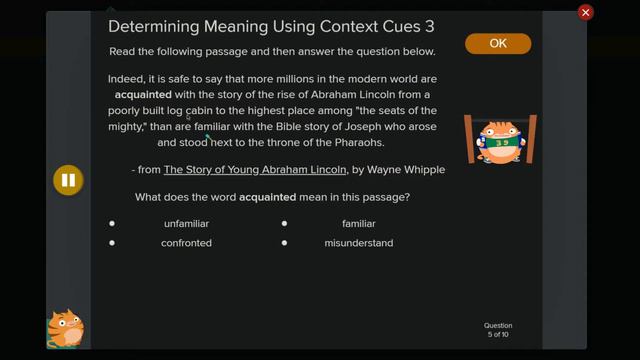Click the yellow pause button
The height and width of the screenshot is (360, 640).
point(68,180)
